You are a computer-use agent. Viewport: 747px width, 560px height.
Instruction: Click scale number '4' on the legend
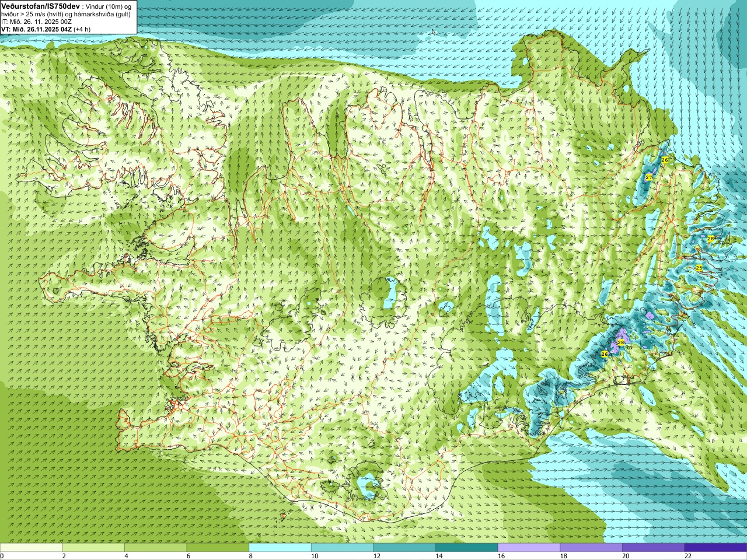coord(126,556)
